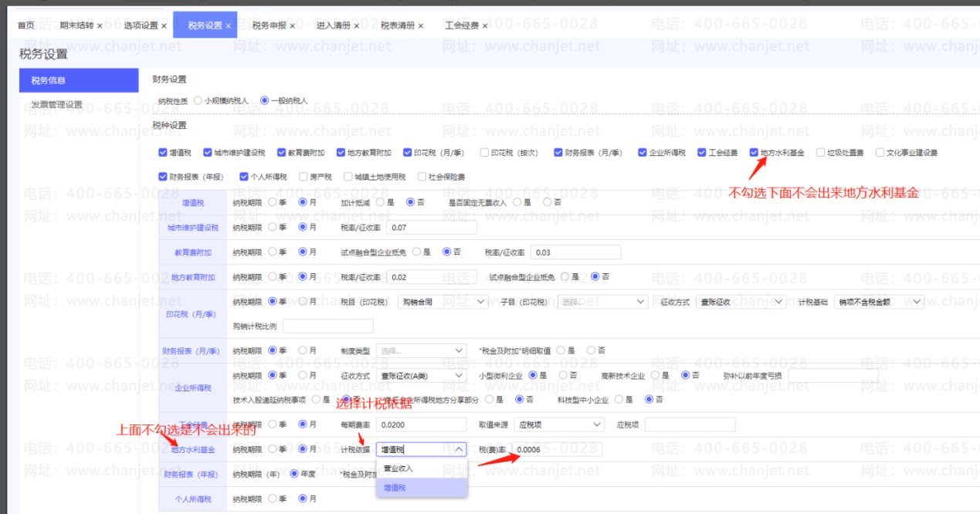This screenshot has height=514, width=980.
Task: Choose 是 for 高新技术企业
Action: [x=655, y=375]
